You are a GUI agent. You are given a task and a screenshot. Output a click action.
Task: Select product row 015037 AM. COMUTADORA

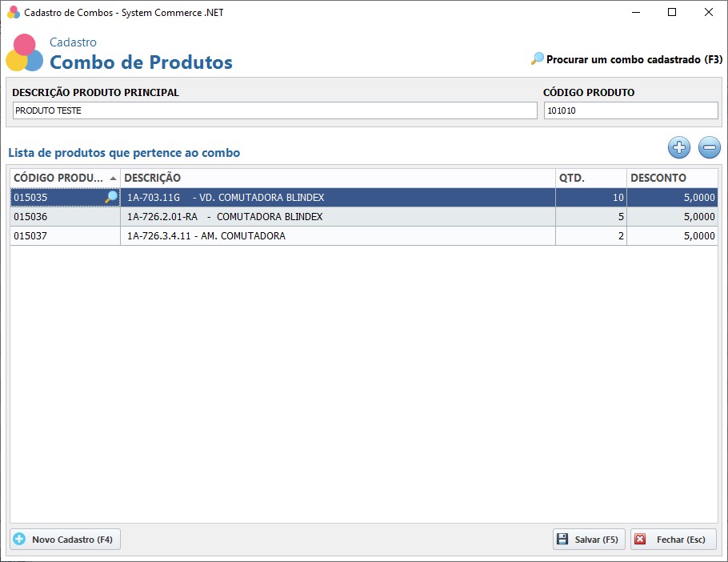pyautogui.click(x=320, y=235)
